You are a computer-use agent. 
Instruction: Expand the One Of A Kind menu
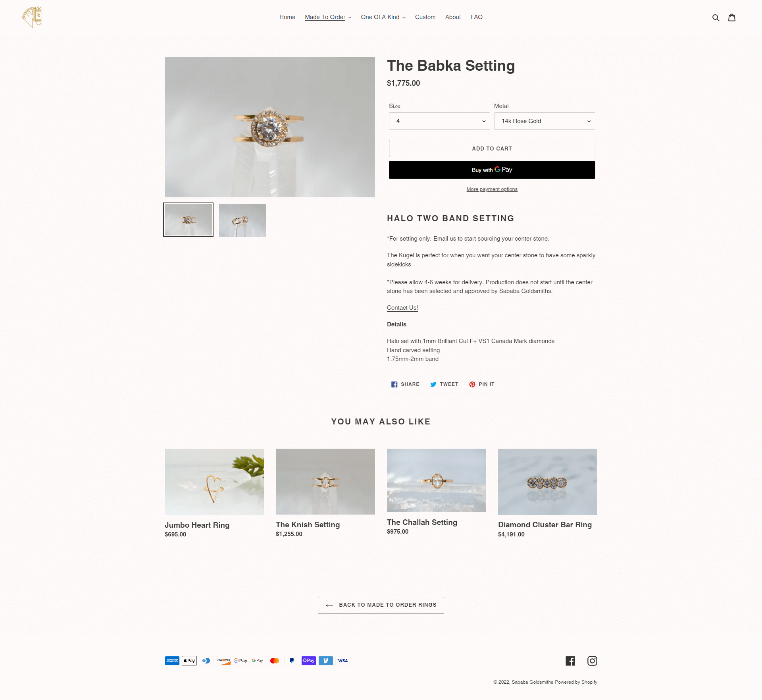[383, 17]
